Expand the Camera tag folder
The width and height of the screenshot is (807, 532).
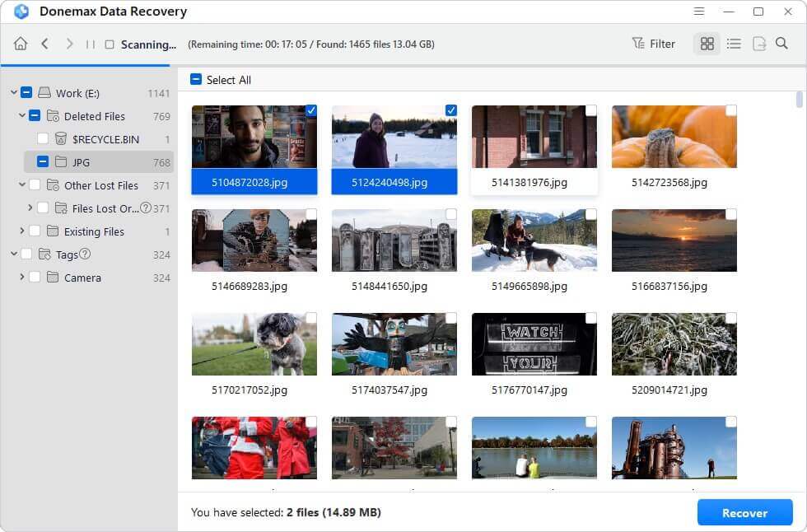[21, 278]
